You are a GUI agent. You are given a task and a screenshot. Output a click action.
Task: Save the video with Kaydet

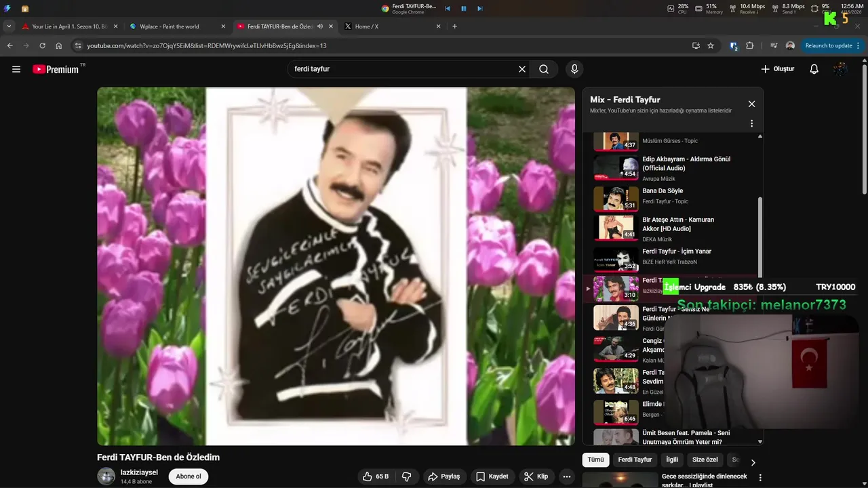pos(492,476)
